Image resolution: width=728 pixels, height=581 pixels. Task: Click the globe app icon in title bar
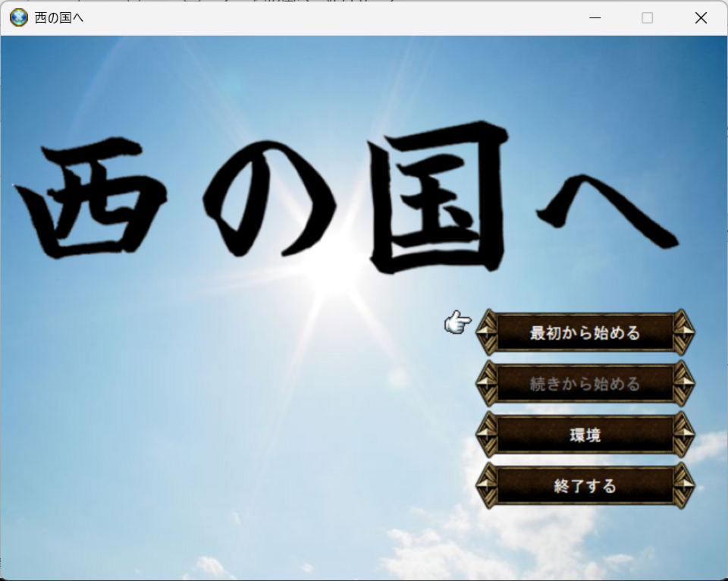coord(18,17)
